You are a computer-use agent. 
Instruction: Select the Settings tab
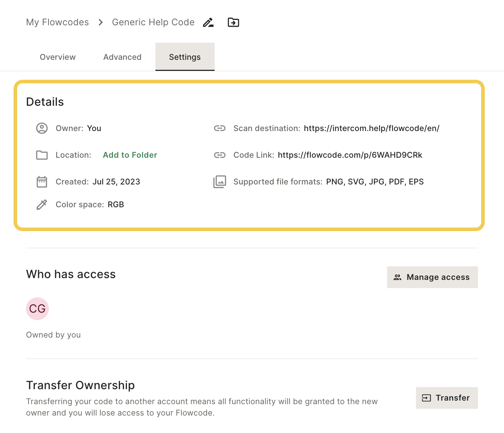click(185, 57)
